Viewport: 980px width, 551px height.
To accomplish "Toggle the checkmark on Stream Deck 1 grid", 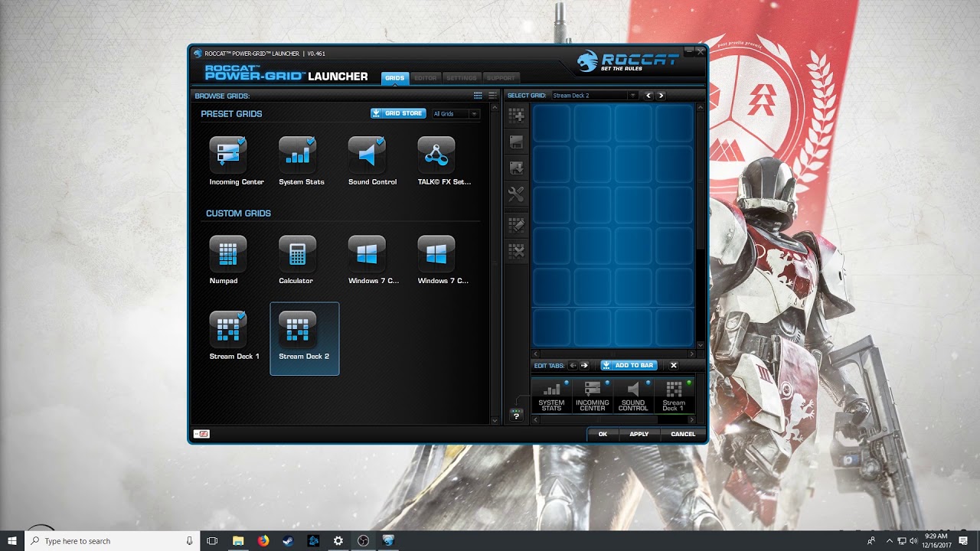I will click(x=242, y=315).
